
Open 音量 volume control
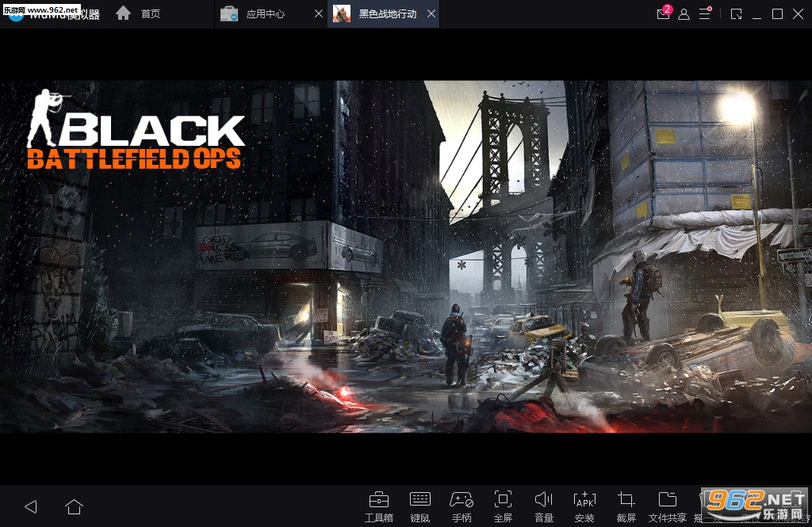pyautogui.click(x=544, y=507)
